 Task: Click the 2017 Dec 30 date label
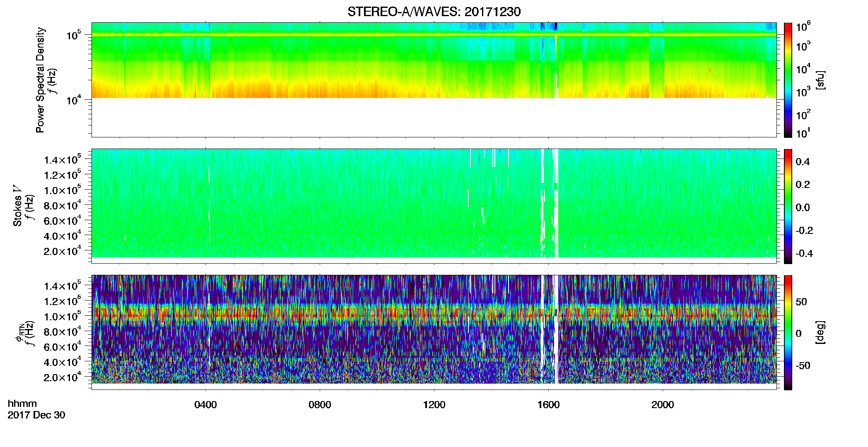[x=36, y=415]
